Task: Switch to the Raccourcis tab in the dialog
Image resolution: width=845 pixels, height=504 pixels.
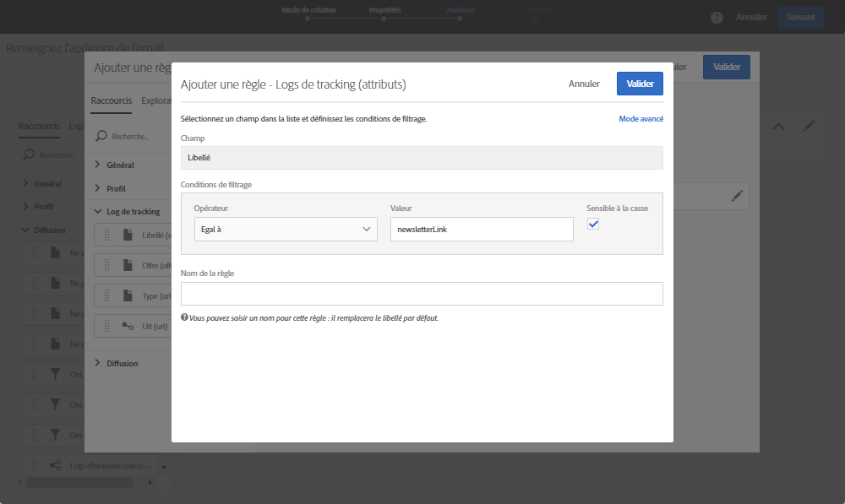Action: (x=111, y=100)
